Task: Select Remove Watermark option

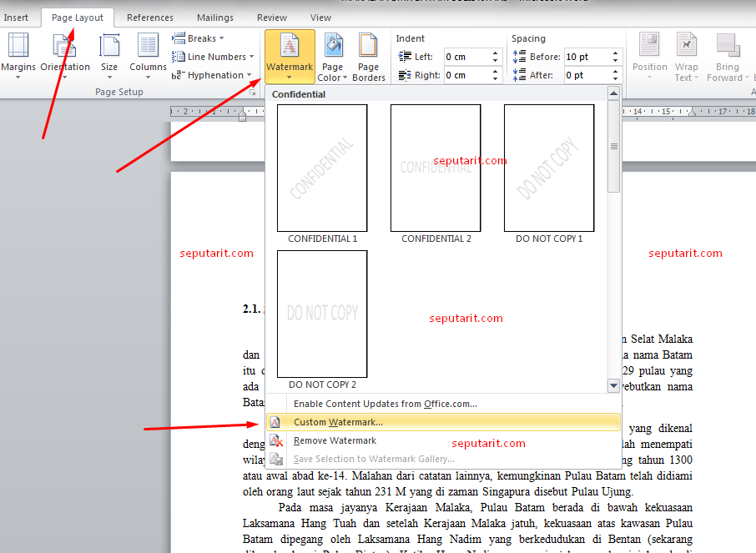Action: point(335,440)
